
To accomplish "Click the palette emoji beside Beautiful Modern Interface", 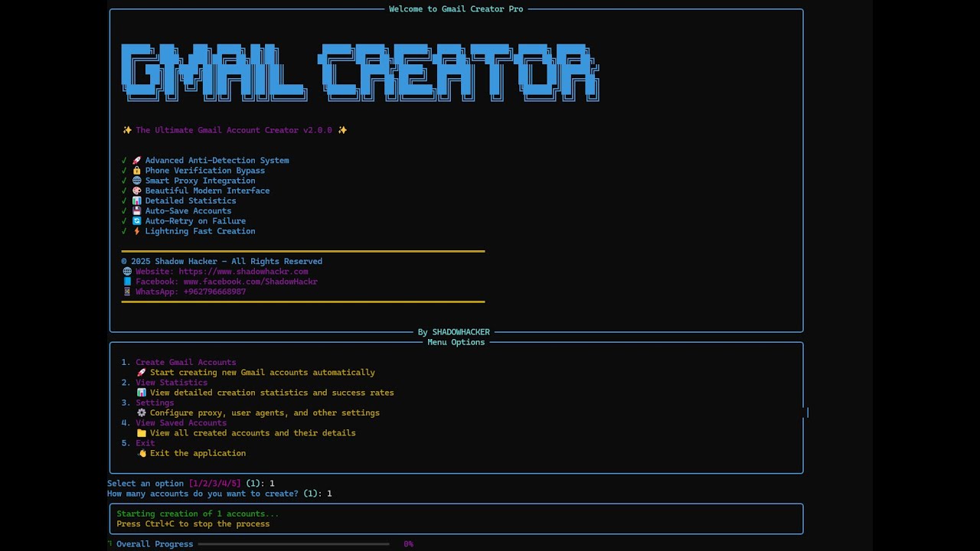I will 136,191.
